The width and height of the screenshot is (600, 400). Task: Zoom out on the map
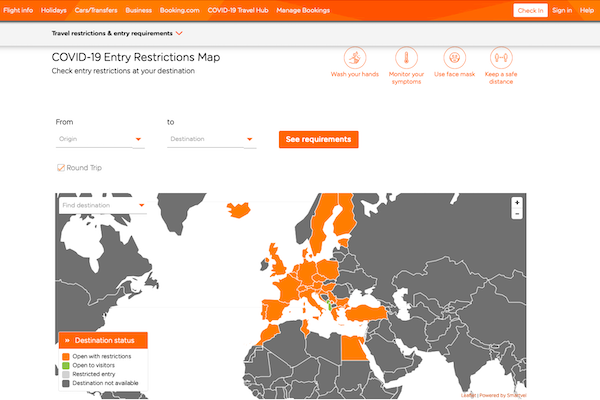(x=517, y=213)
